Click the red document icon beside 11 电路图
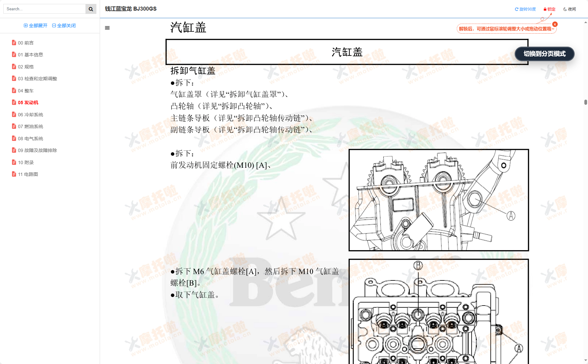This screenshot has width=588, height=364. click(x=14, y=174)
